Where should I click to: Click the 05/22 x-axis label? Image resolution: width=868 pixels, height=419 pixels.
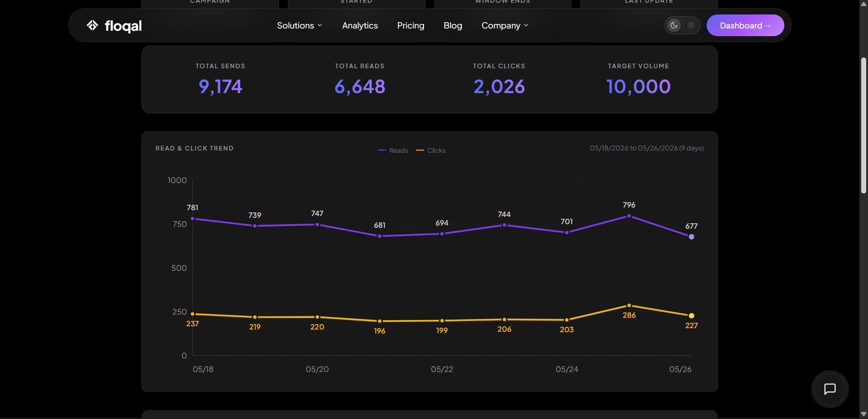442,369
